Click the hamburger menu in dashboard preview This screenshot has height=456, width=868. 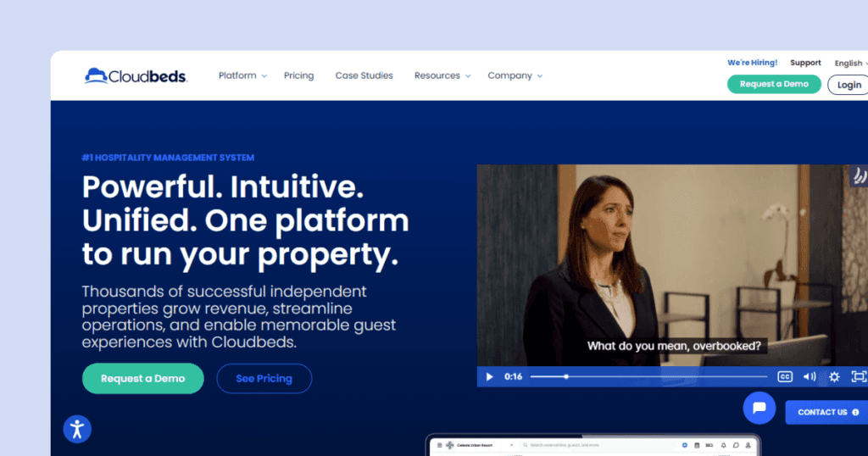click(x=440, y=445)
